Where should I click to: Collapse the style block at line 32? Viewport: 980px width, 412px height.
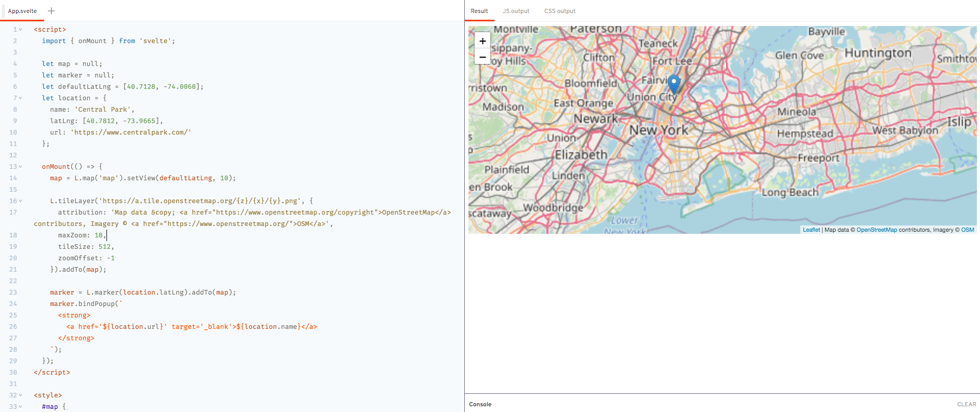coord(21,395)
